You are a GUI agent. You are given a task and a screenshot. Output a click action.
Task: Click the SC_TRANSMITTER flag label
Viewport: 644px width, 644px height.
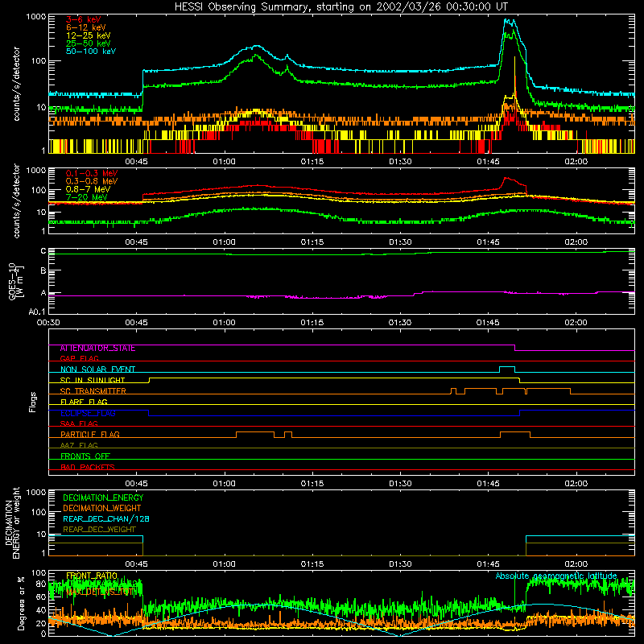(93, 391)
